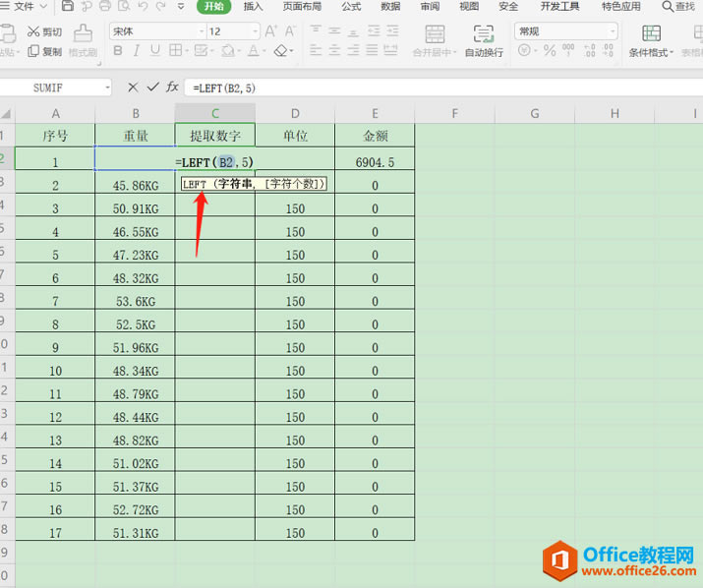
Task: Click the font color A icon
Action: pyautogui.click(x=254, y=51)
